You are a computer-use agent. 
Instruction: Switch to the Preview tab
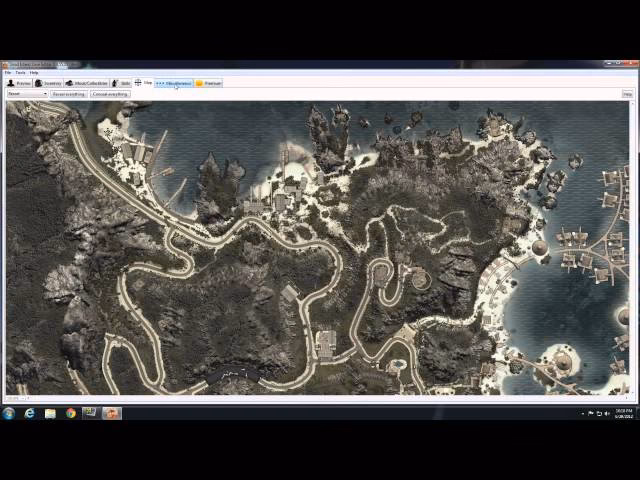coord(19,83)
